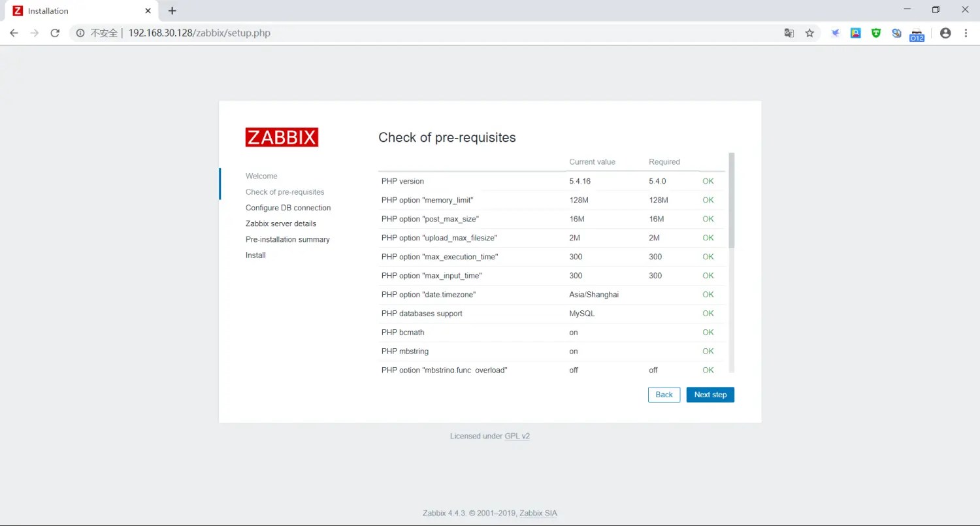Click the Zabbix favicon on the Installation tab

coord(18,10)
